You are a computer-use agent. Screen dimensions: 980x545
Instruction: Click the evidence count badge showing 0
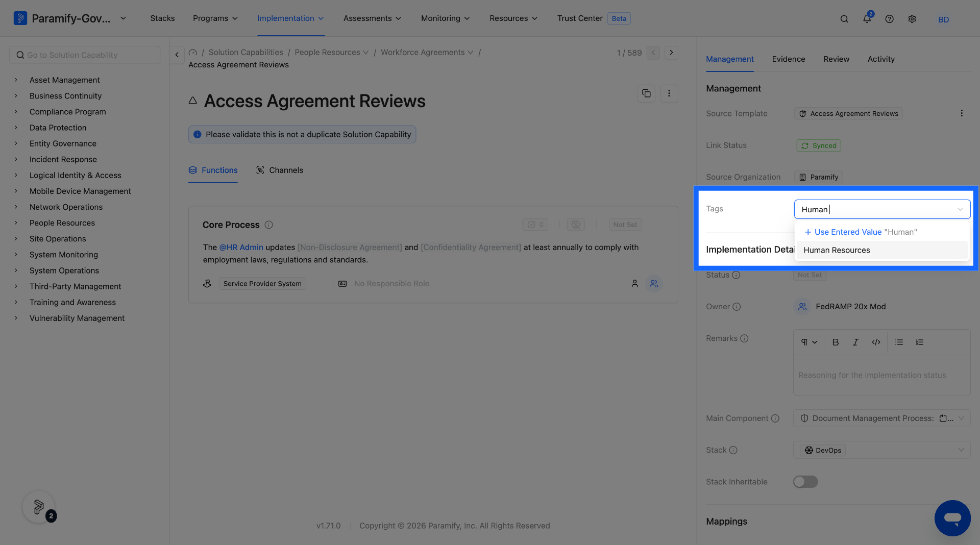point(535,225)
